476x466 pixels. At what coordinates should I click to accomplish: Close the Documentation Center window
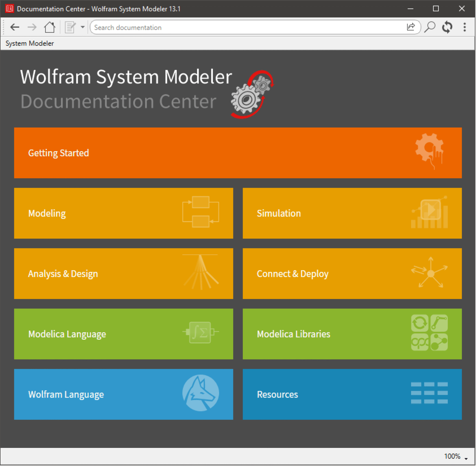462,9
